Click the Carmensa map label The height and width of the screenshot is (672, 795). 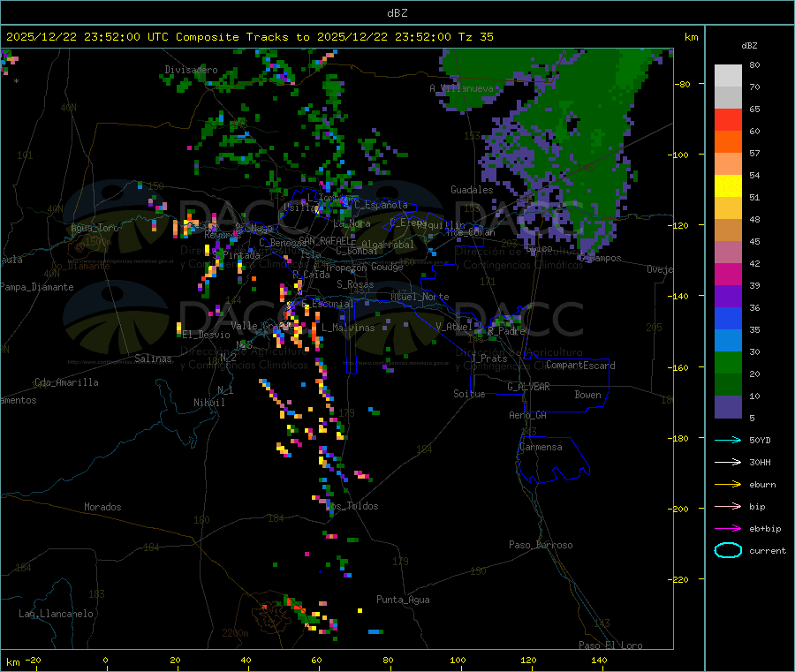pyautogui.click(x=541, y=447)
